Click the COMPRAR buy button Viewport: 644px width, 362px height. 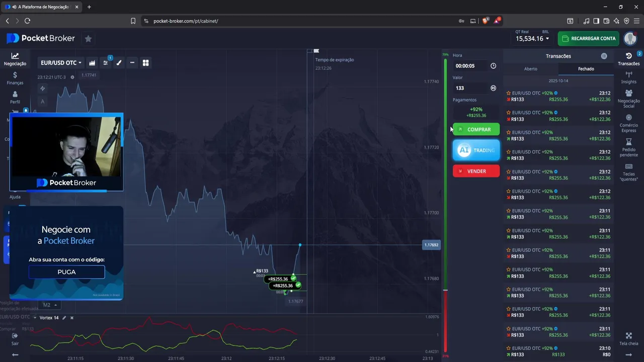click(x=476, y=129)
